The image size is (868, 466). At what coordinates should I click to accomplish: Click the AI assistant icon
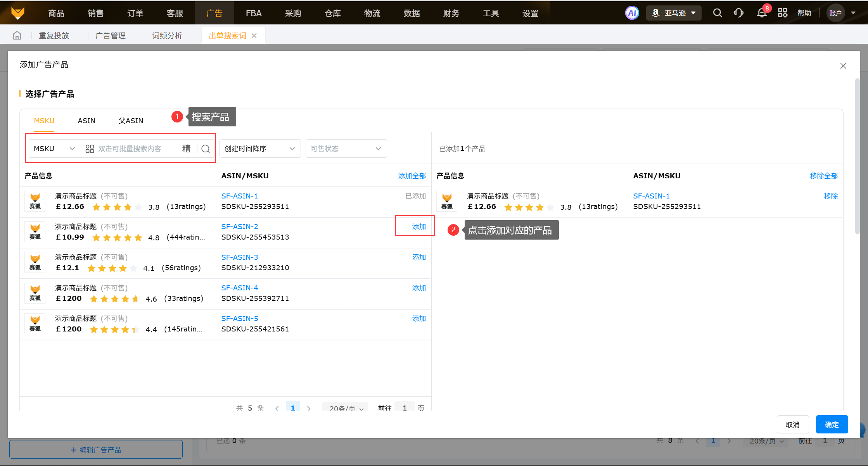pyautogui.click(x=632, y=13)
